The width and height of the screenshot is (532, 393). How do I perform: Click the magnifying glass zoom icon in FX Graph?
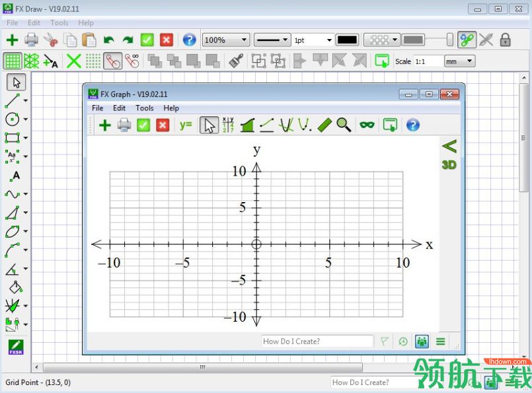(344, 125)
